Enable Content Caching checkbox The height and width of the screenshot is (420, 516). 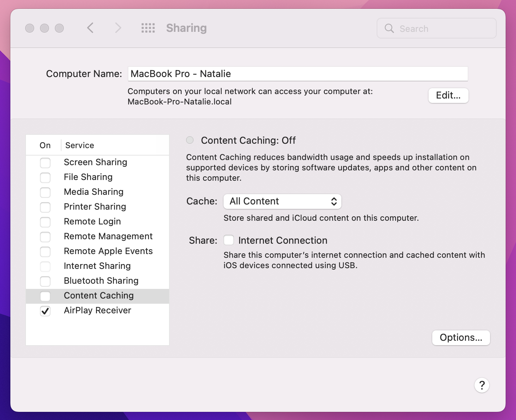pos(45,296)
